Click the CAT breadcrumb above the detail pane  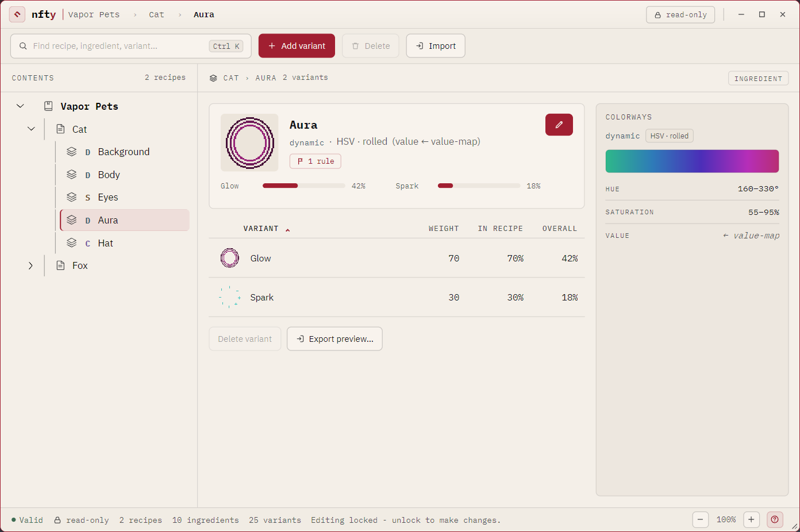231,78
